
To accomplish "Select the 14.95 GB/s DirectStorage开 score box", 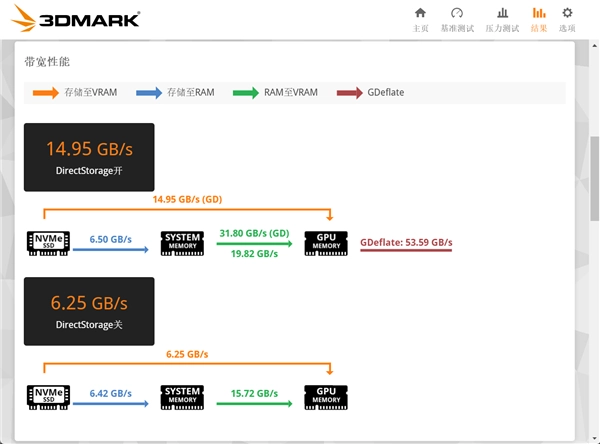I will tap(89, 157).
